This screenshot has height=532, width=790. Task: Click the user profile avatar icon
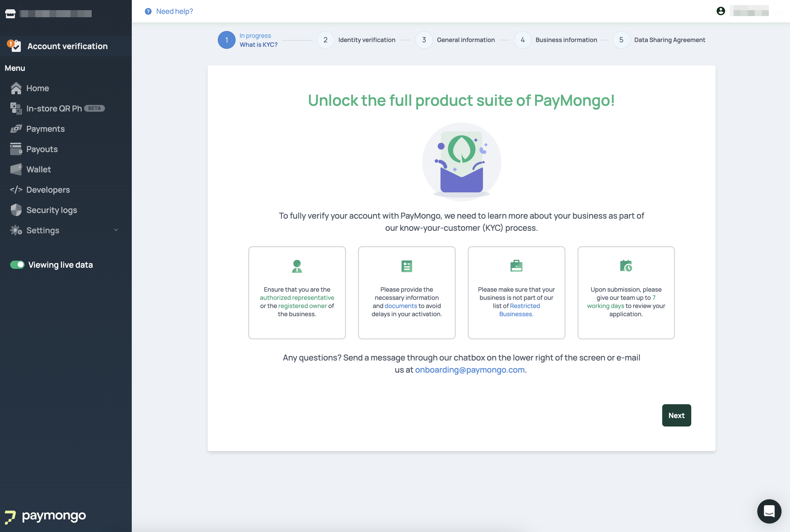click(721, 11)
